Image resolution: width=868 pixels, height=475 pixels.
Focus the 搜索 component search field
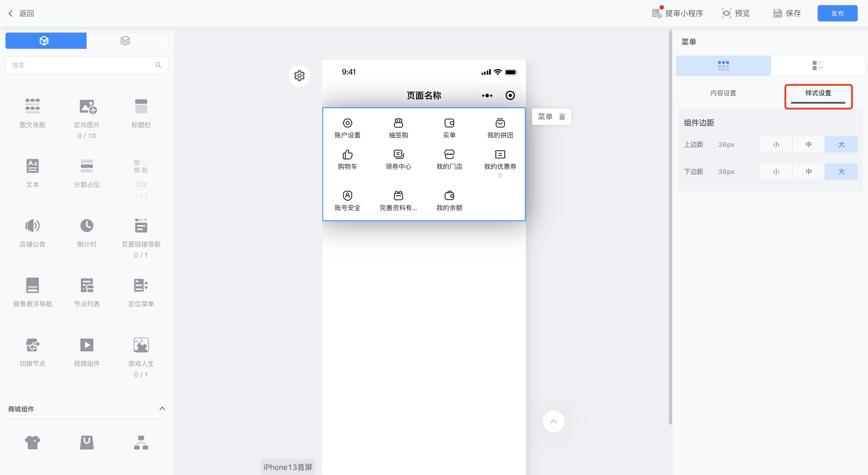tap(87, 65)
